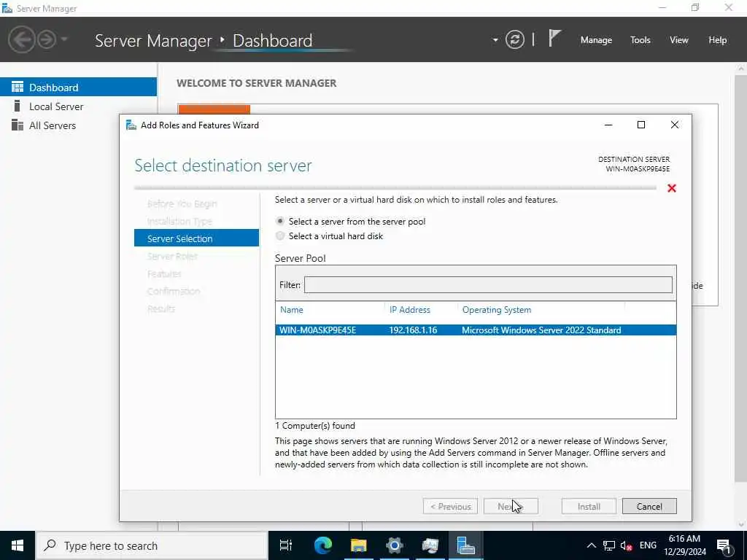Click Server Manager taskbar icon

point(466,545)
